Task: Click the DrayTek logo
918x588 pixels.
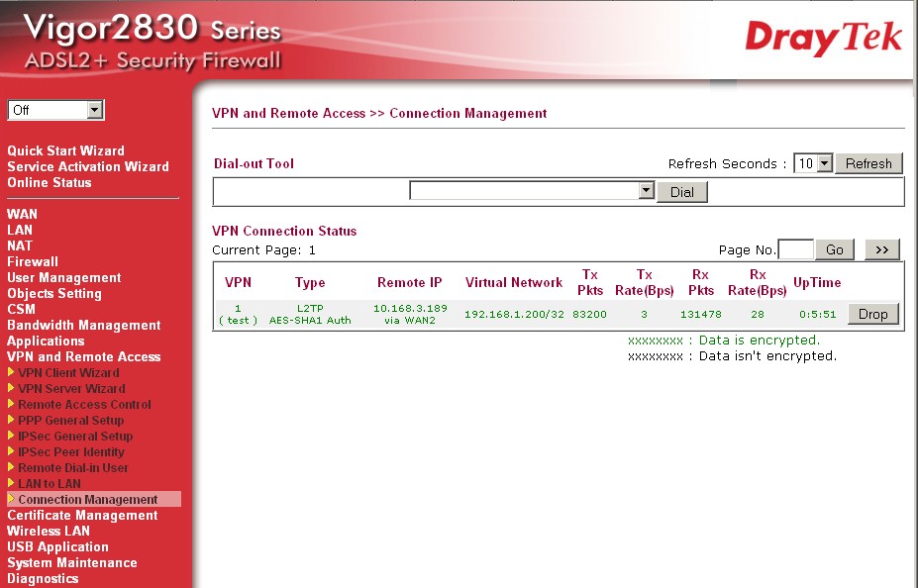Action: coord(823,39)
